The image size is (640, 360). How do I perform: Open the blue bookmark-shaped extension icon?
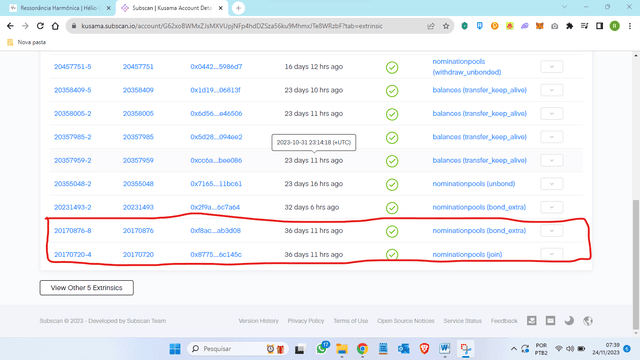pos(480,26)
